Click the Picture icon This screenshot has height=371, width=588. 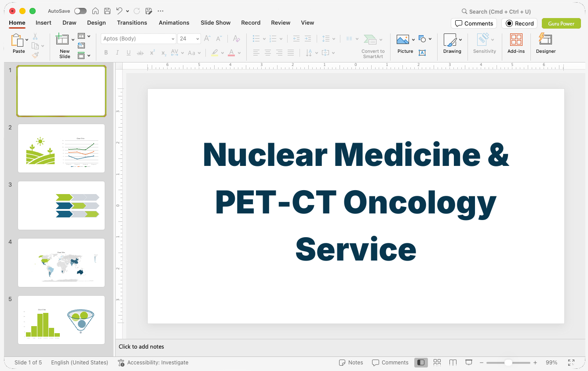tap(403, 40)
